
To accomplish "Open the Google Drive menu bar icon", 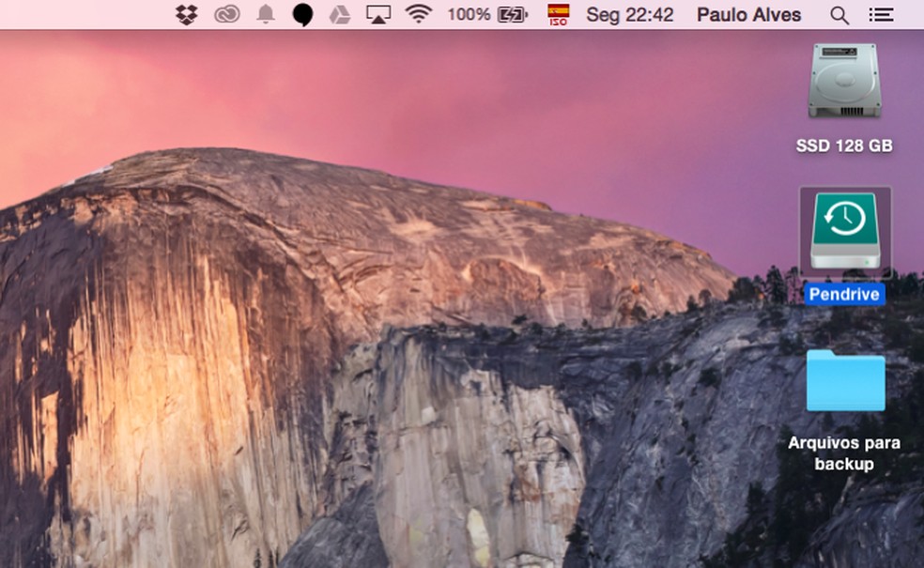I will [339, 15].
